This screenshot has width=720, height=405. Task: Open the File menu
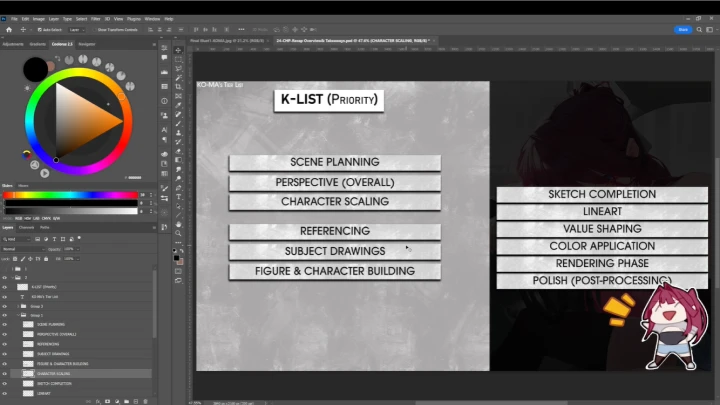tap(14, 19)
